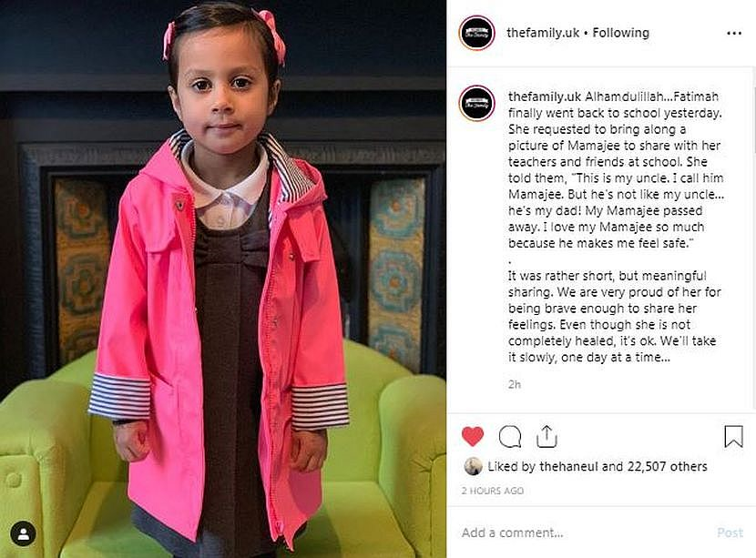756x558 pixels.
Task: Show tagged people via photo person icon
Action: click(23, 533)
